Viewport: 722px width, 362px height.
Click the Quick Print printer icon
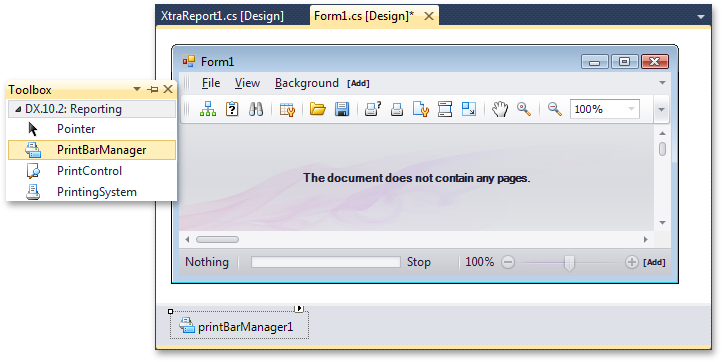(x=397, y=109)
